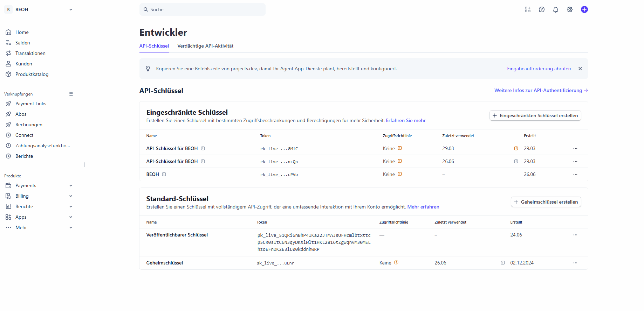644x311 pixels.
Task: Click orange warning icon in rk_live GMiC row
Action: click(400, 148)
